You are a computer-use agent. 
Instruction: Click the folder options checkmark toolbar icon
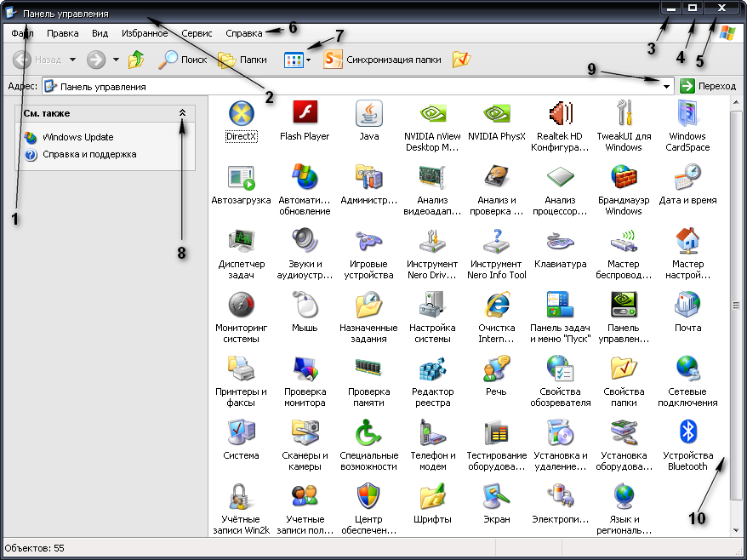[x=462, y=60]
